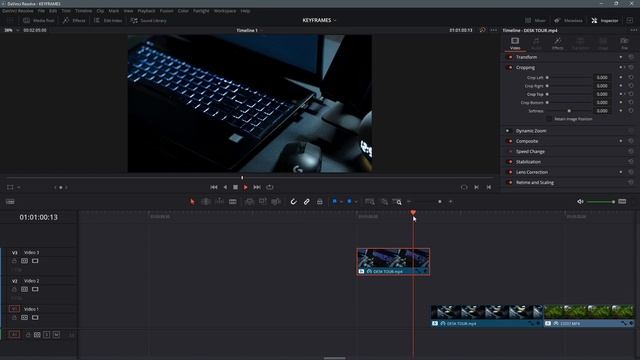Click the Crop Top keyframe diamond
The width and height of the screenshot is (640, 360).
(x=621, y=94)
